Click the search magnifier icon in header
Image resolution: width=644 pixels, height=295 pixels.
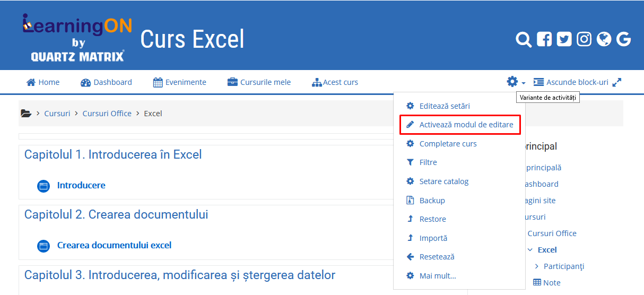point(523,40)
